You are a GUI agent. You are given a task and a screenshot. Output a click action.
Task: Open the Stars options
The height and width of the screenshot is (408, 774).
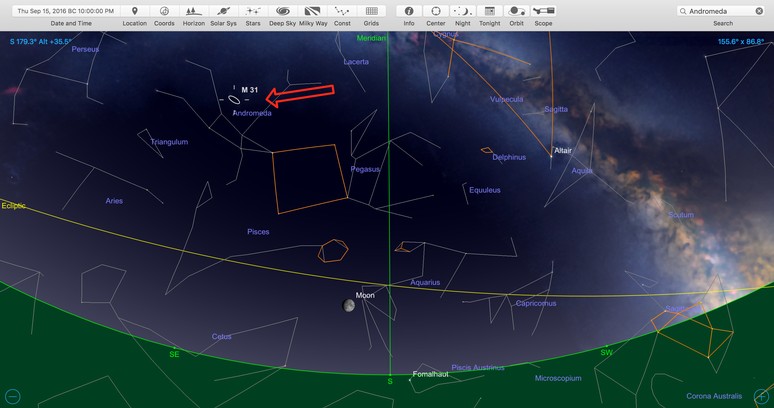(253, 11)
